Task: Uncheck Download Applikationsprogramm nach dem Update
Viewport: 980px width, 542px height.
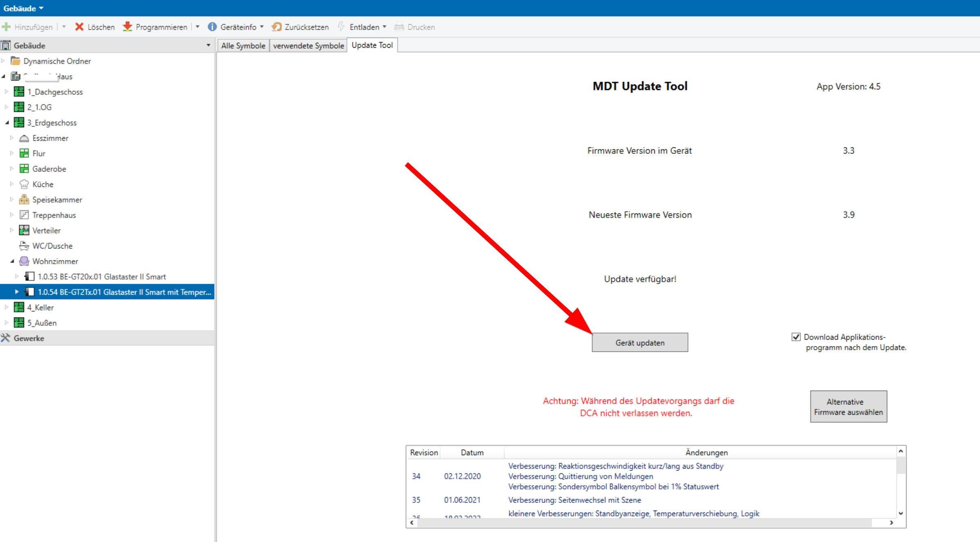Action: click(x=796, y=337)
